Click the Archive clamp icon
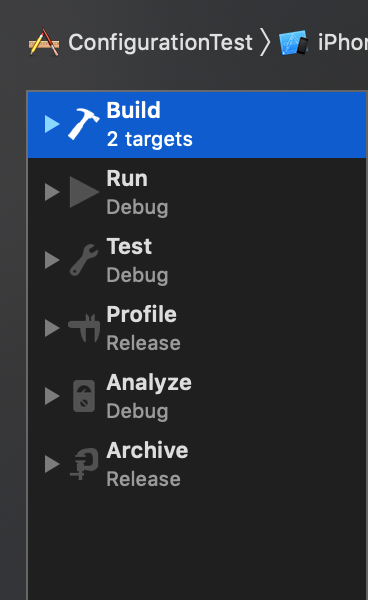Viewport: 368px width, 600px height. [84, 464]
